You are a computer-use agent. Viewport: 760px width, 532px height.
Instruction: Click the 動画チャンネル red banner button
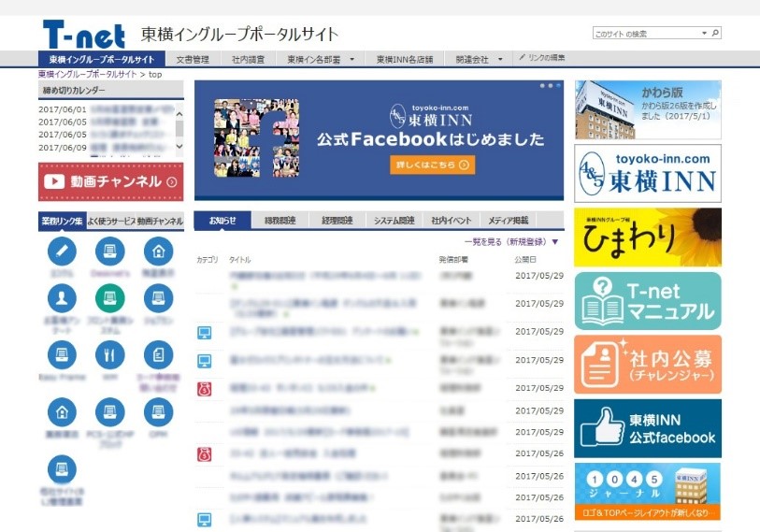coord(110,182)
